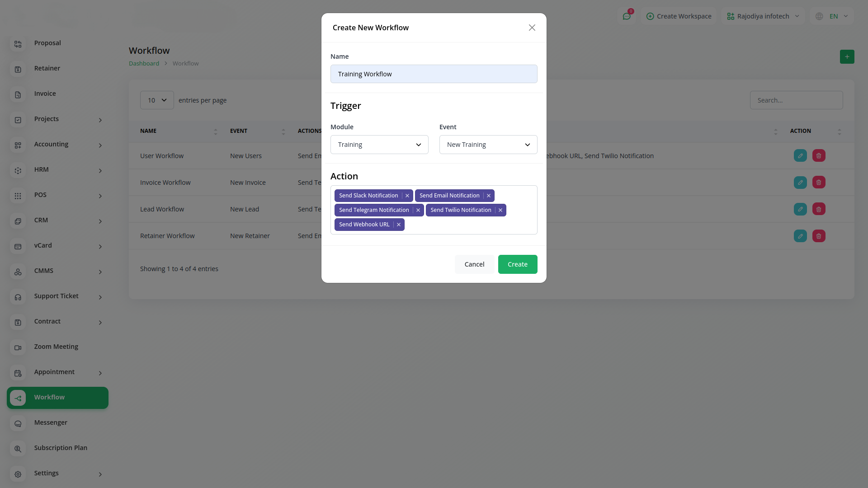Click the green plus add workflow button
The width and height of the screenshot is (868, 488).
pyautogui.click(x=847, y=56)
